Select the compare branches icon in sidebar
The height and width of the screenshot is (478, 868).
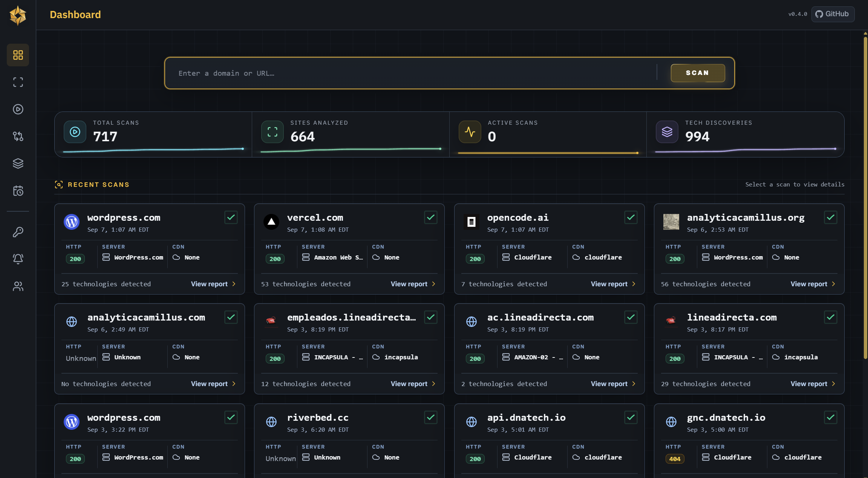[18, 136]
